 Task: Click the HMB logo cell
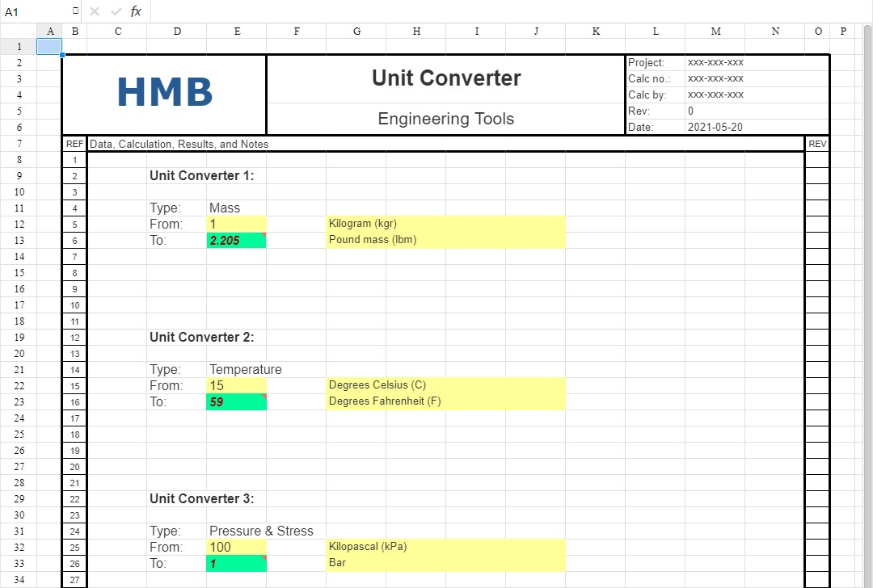click(x=164, y=93)
